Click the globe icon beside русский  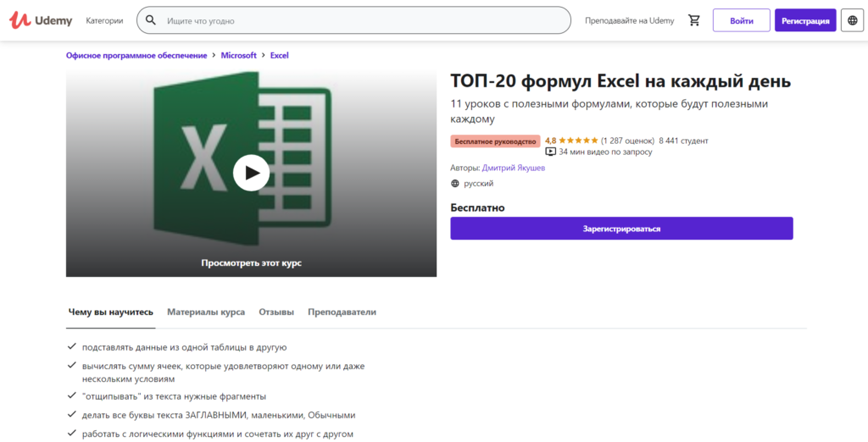455,183
